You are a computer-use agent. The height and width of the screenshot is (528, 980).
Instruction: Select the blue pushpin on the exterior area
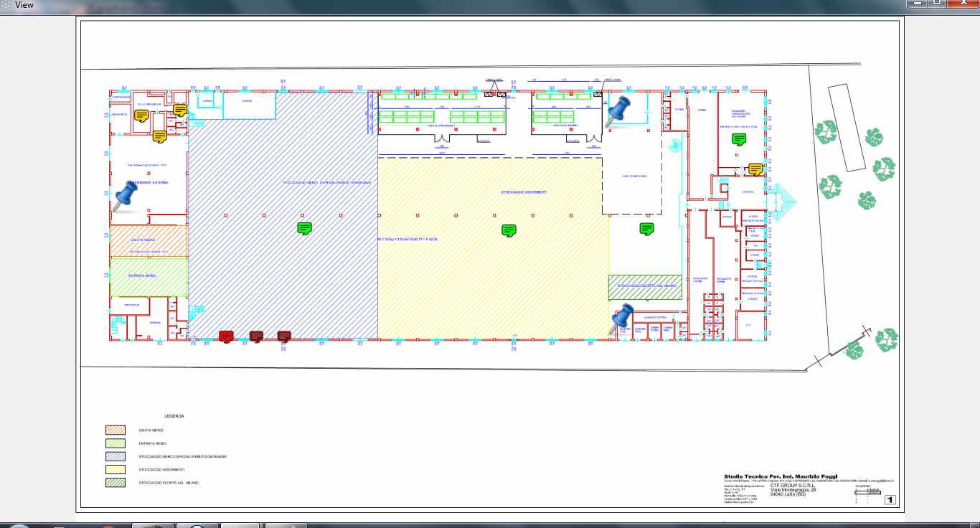pos(126,195)
